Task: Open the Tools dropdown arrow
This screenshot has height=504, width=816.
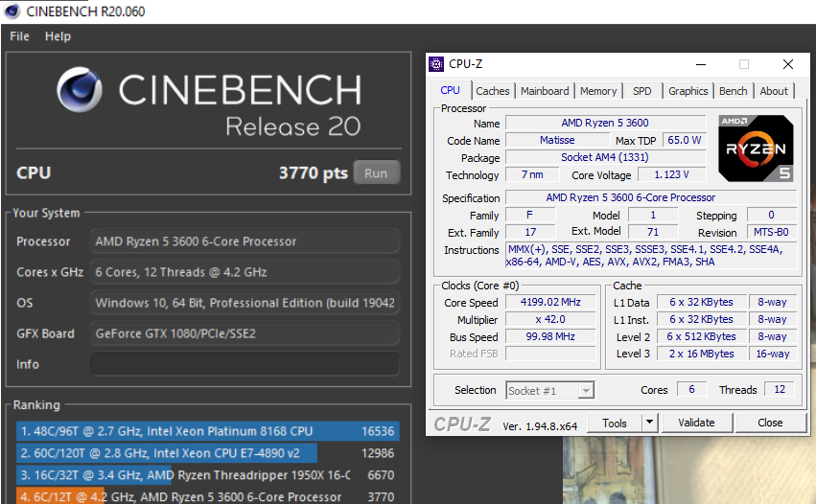Action: [x=649, y=423]
